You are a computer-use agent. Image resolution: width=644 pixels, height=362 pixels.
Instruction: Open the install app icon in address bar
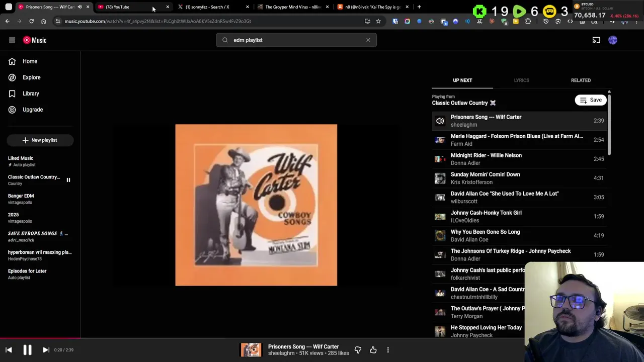[367, 21]
